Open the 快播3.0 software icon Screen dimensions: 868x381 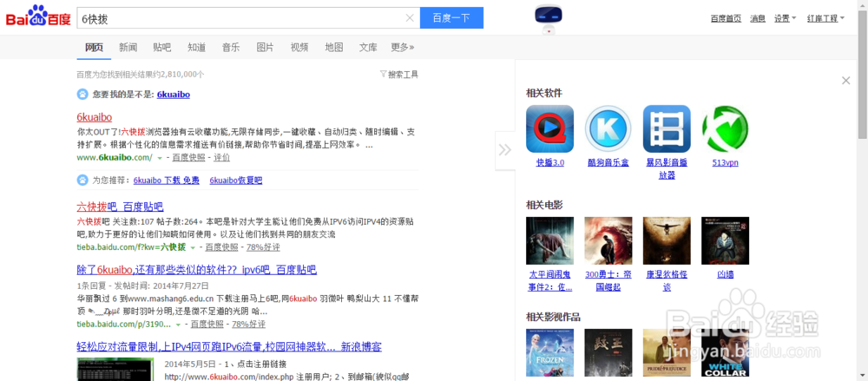[549, 129]
